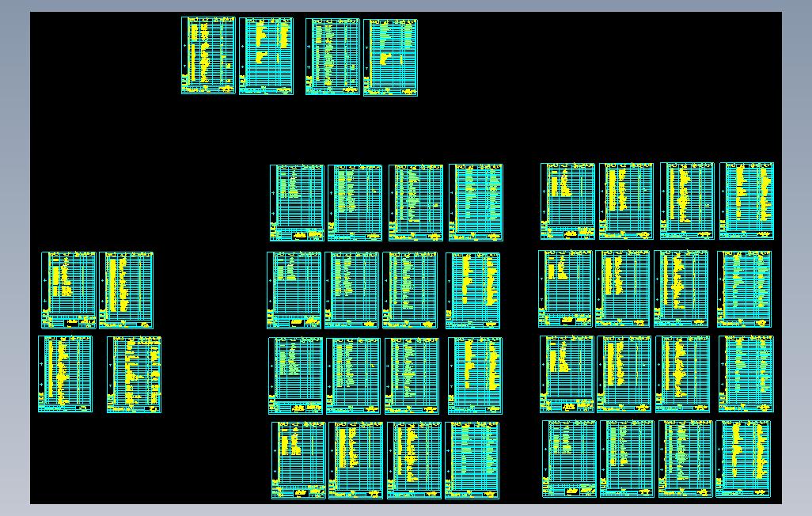The image size is (812, 516).
Task: Click the third sheet in the middle group's bottom row
Action: point(414,461)
